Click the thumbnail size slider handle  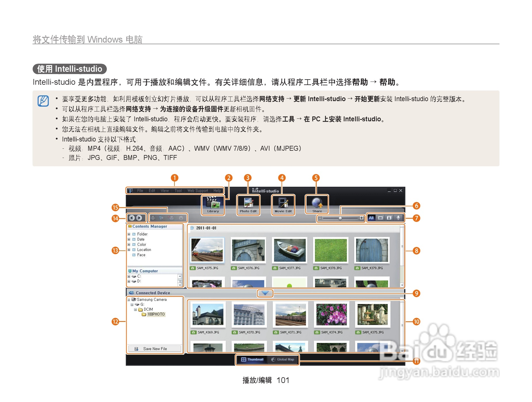340,218
